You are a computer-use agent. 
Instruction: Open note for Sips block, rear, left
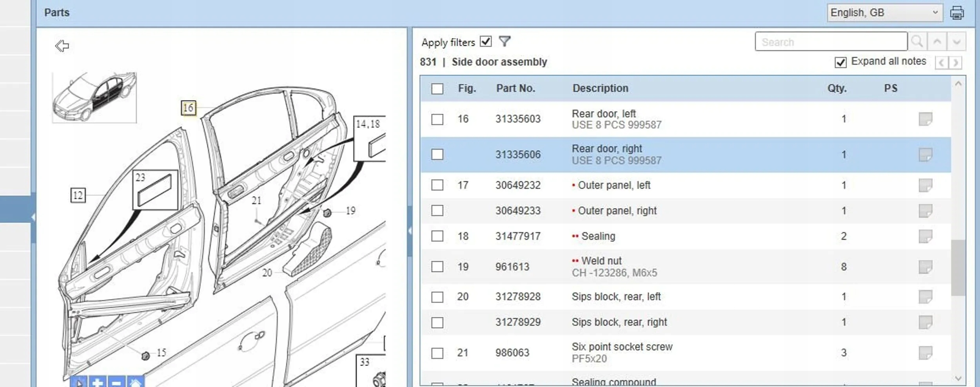pos(926,297)
